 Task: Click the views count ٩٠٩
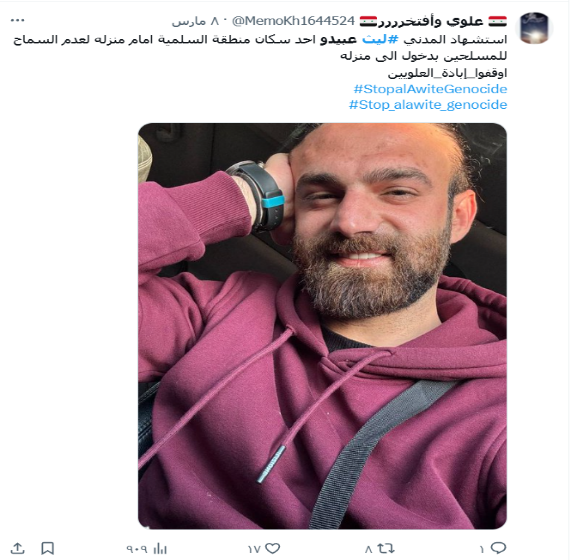pos(137,549)
